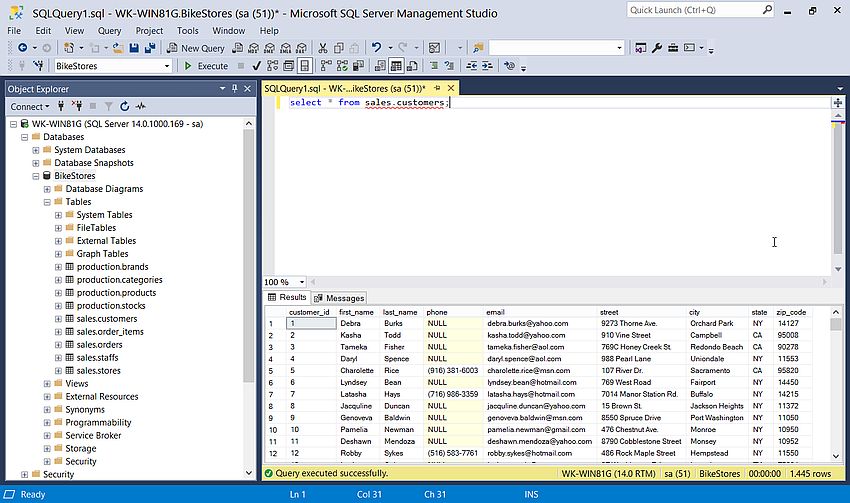This screenshot has height=503, width=850.
Task: Refresh Object Explorer with refresh icon
Action: pyautogui.click(x=124, y=106)
